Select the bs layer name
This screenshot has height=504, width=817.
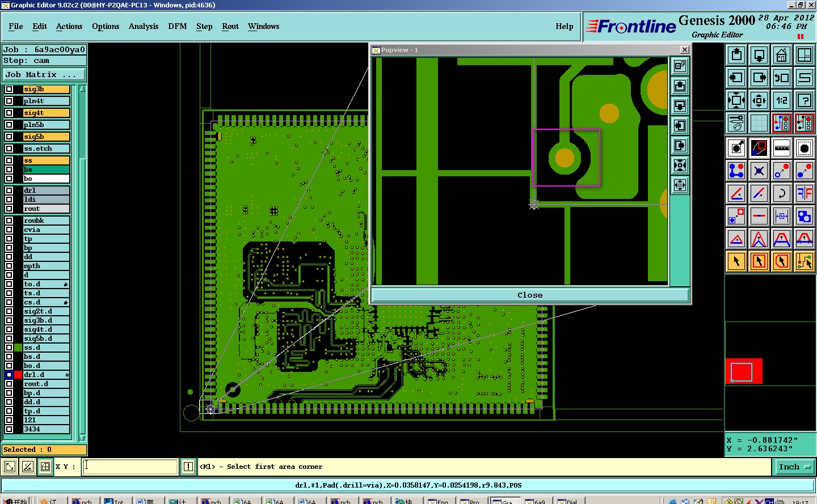(x=47, y=170)
